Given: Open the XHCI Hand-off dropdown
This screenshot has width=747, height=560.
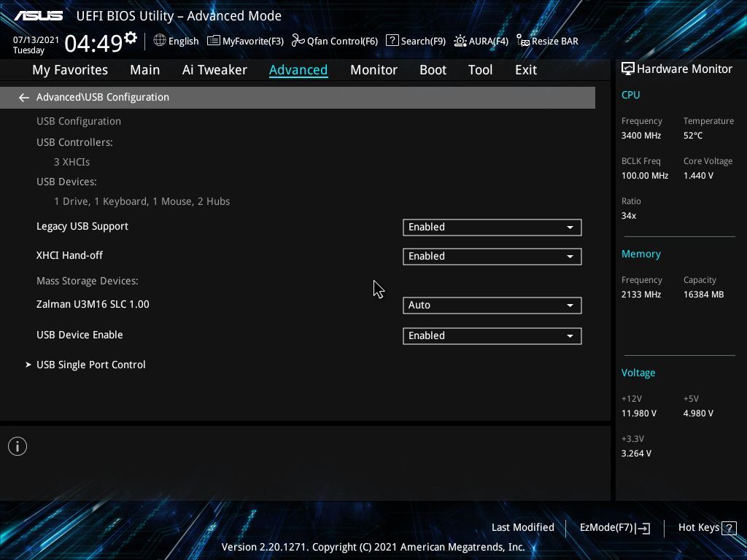Looking at the screenshot, I should 492,256.
